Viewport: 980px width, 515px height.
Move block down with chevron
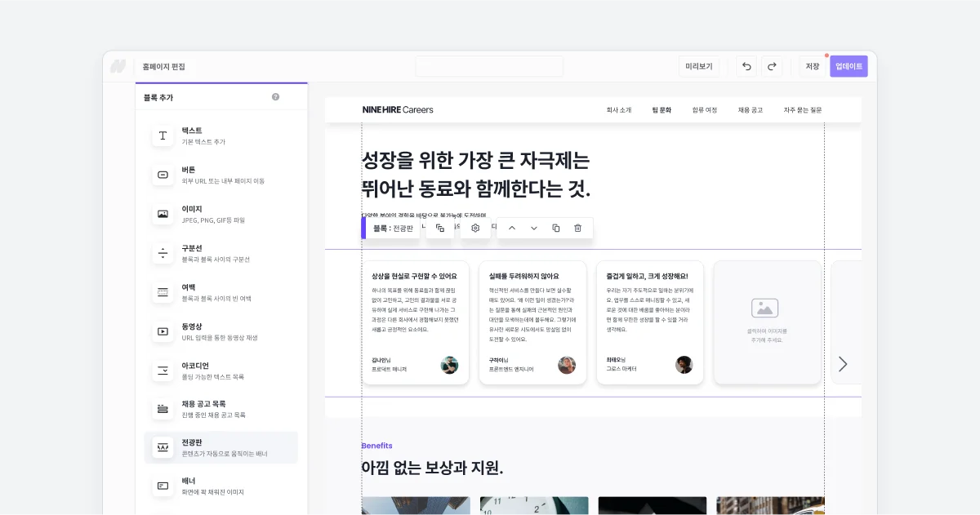point(534,229)
